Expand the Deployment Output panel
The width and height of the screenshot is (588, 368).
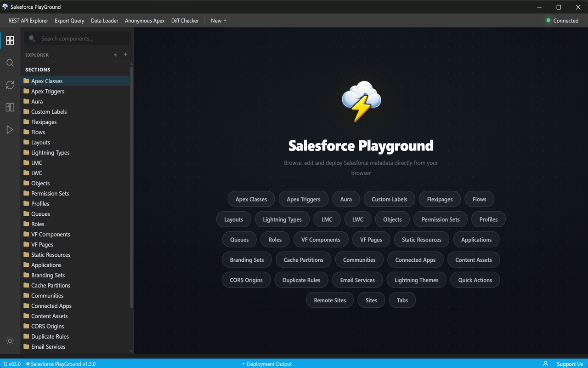[267, 364]
